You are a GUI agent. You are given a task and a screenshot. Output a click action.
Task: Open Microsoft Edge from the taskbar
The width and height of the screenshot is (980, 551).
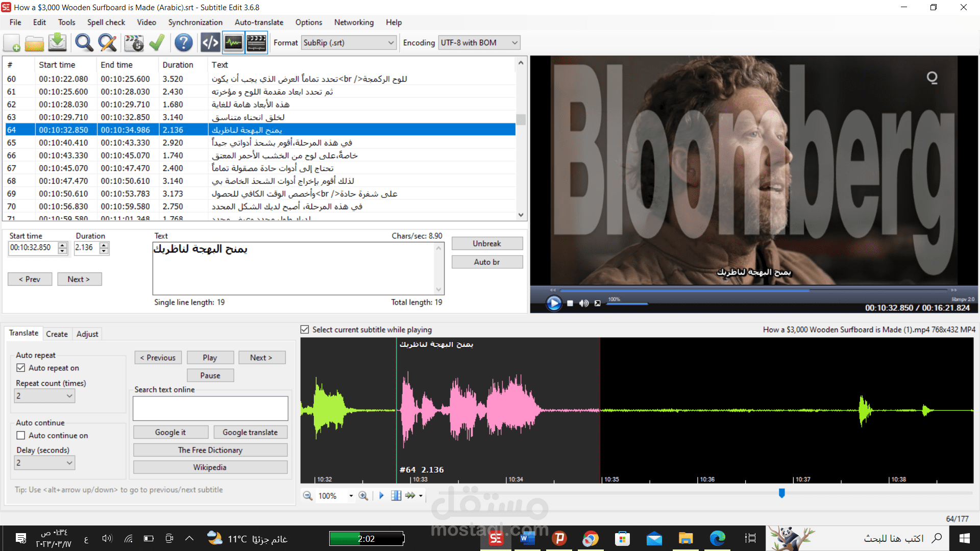pyautogui.click(x=717, y=538)
